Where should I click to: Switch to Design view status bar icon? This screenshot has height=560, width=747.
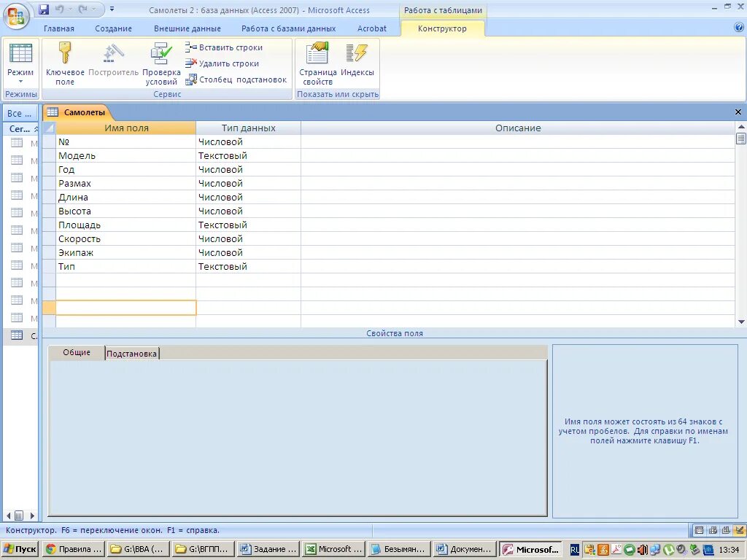pos(740,530)
